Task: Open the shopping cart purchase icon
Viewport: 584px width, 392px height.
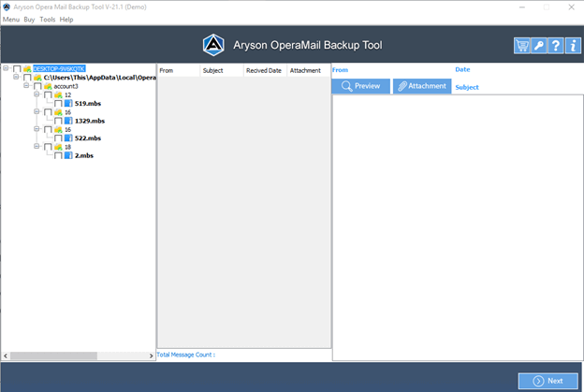Action: point(522,46)
